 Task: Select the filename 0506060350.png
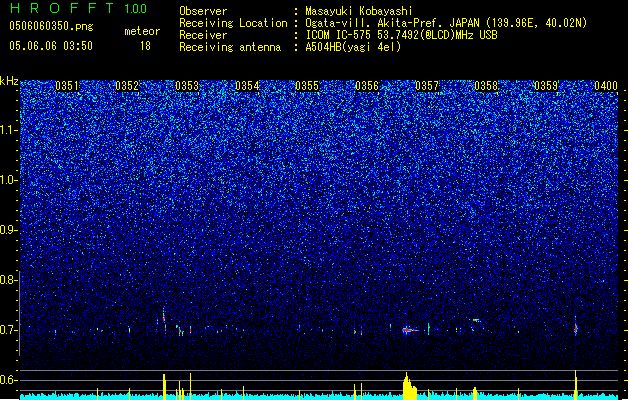tap(51, 26)
